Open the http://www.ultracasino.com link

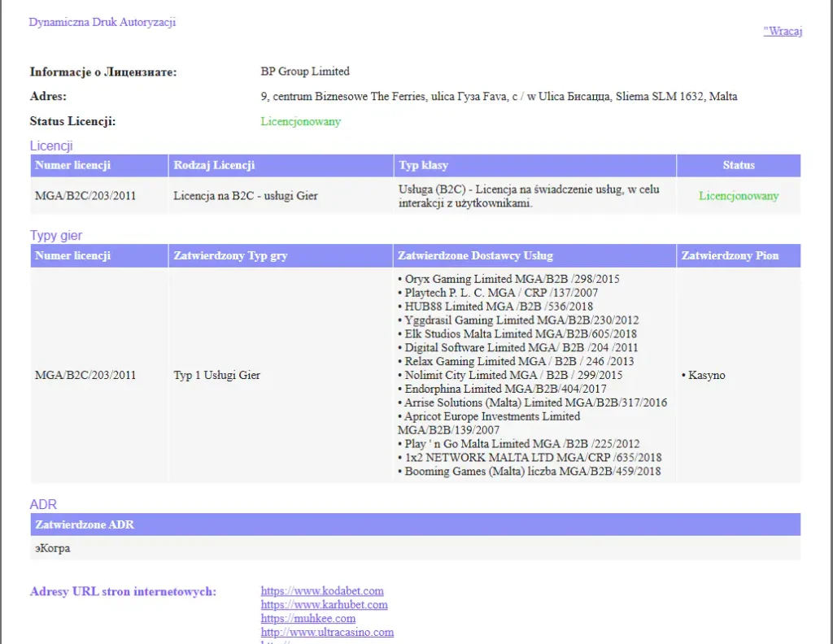327,633
